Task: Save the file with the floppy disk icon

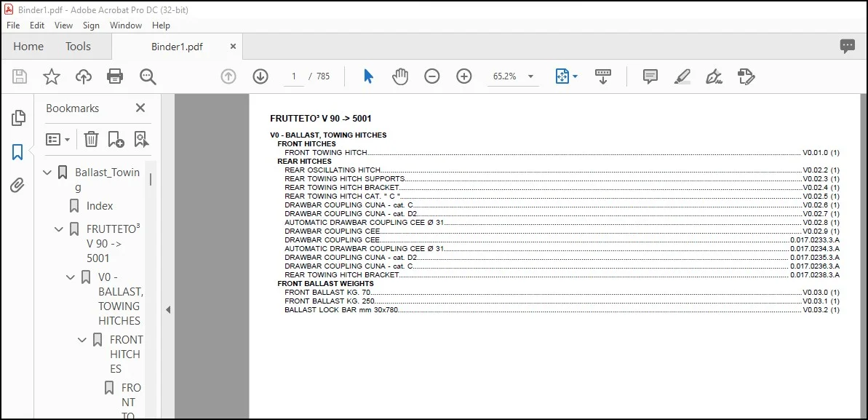Action: pos(20,76)
